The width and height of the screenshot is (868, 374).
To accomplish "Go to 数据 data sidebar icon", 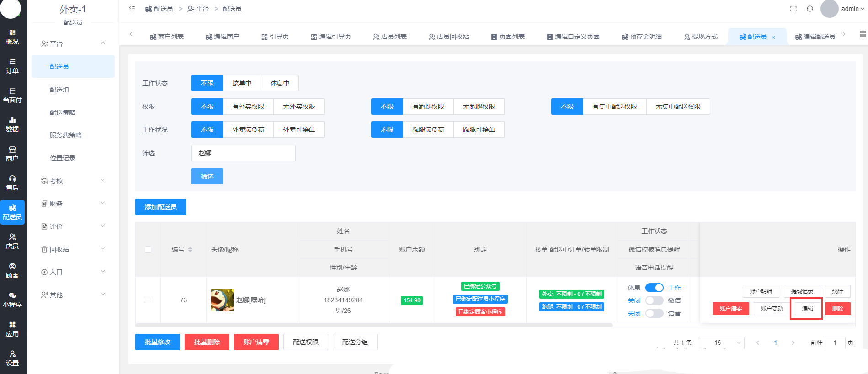I will [x=12, y=125].
